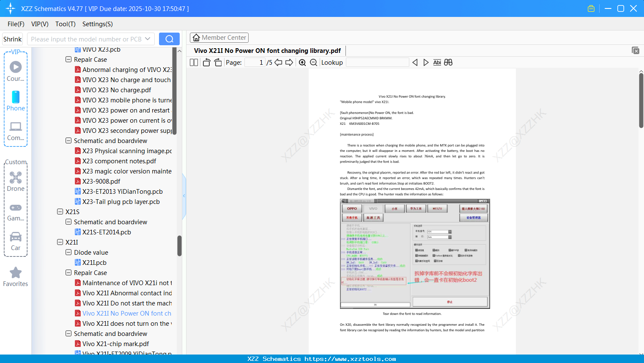This screenshot has width=644, height=363.
Task: Open the Member Center button
Action: (x=219, y=38)
